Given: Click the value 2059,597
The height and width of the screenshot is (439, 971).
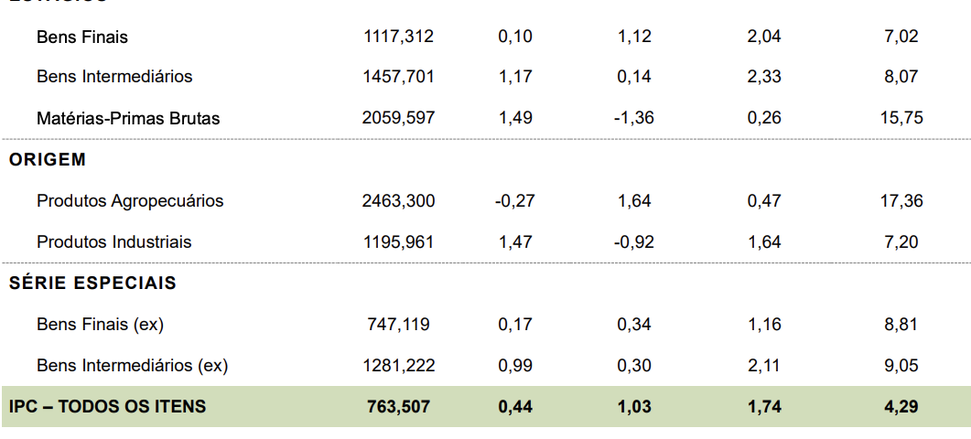Looking at the screenshot, I should (x=398, y=118).
